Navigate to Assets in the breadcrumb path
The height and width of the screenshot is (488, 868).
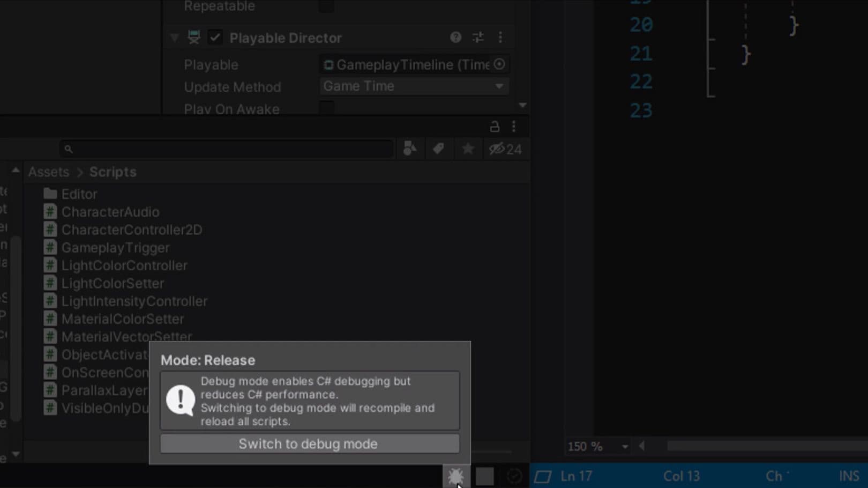(48, 172)
